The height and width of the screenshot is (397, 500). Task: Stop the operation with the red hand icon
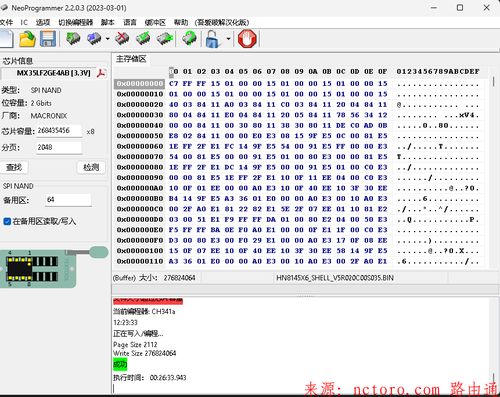(247, 39)
